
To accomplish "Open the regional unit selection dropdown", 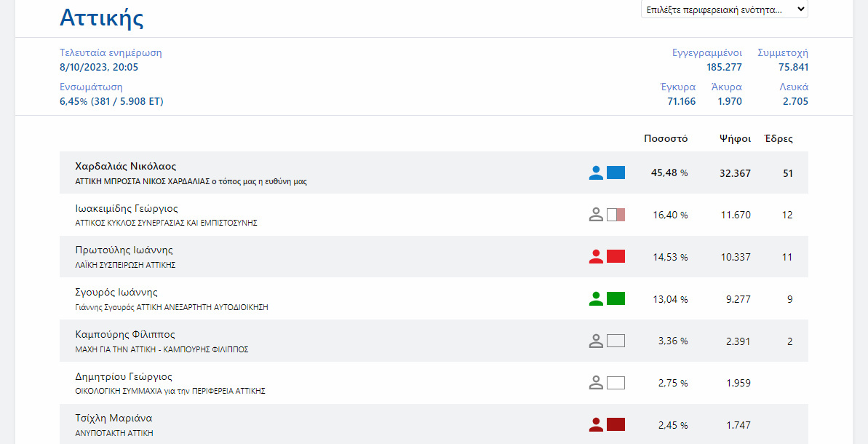I will [x=724, y=9].
